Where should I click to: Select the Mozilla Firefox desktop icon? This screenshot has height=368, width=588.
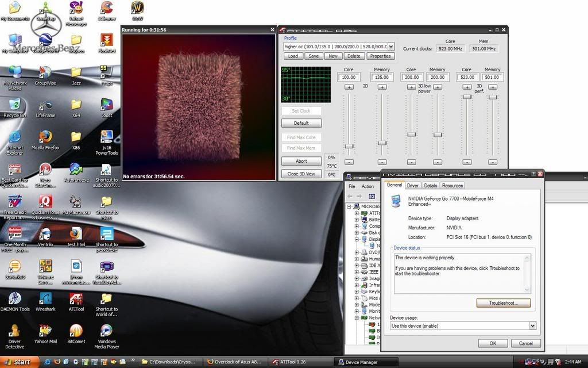(45, 140)
